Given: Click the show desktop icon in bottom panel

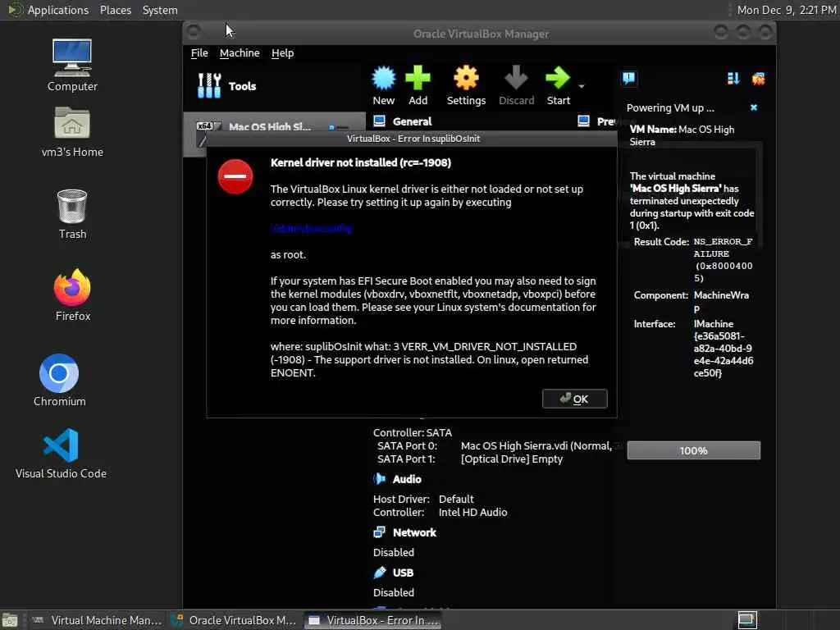Looking at the screenshot, I should coord(9,620).
